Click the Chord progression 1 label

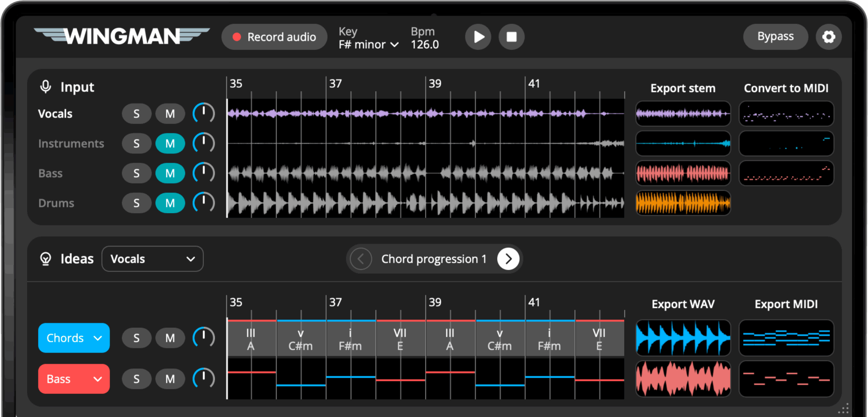coord(434,259)
